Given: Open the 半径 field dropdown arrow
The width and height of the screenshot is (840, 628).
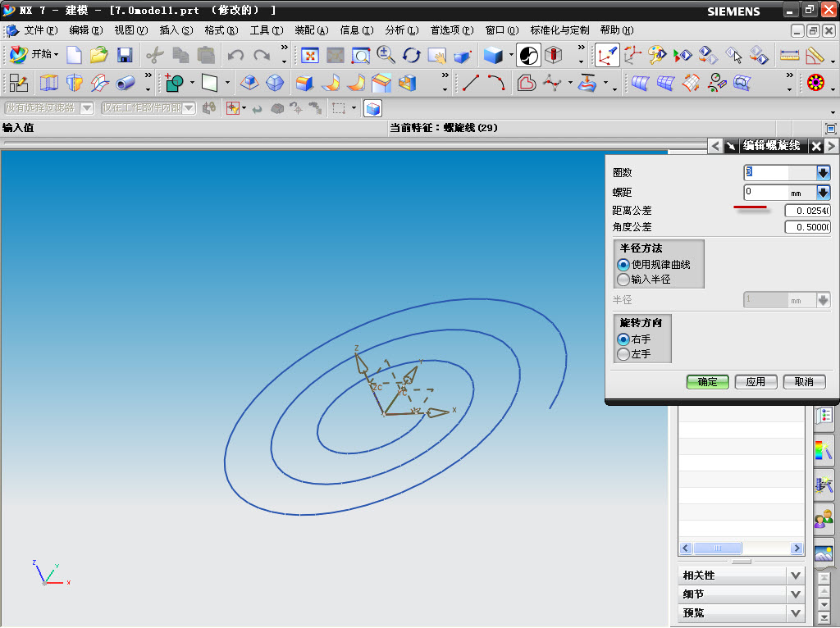Looking at the screenshot, I should (x=824, y=300).
